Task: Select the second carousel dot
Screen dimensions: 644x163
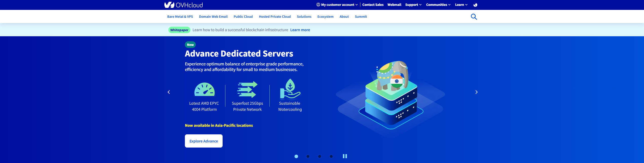Action: click(x=308, y=156)
